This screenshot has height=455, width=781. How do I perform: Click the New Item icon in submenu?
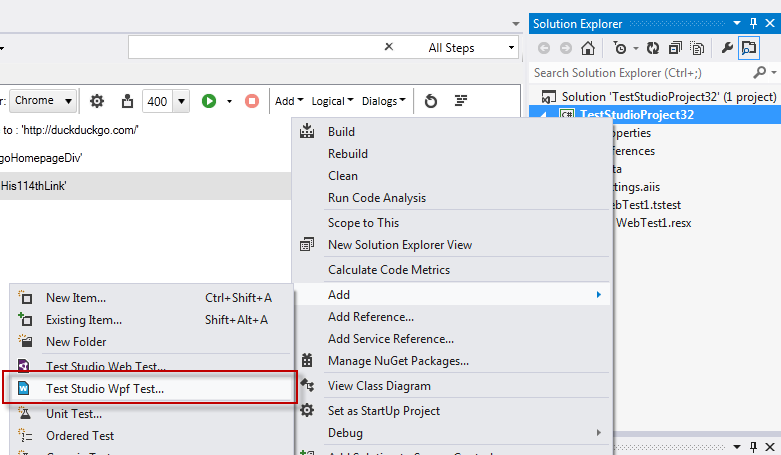tap(25, 298)
